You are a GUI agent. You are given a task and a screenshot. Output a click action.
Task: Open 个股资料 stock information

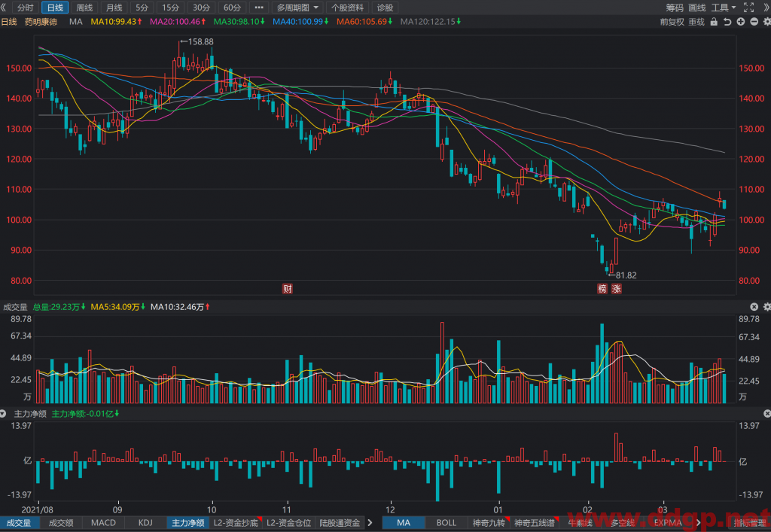(347, 8)
